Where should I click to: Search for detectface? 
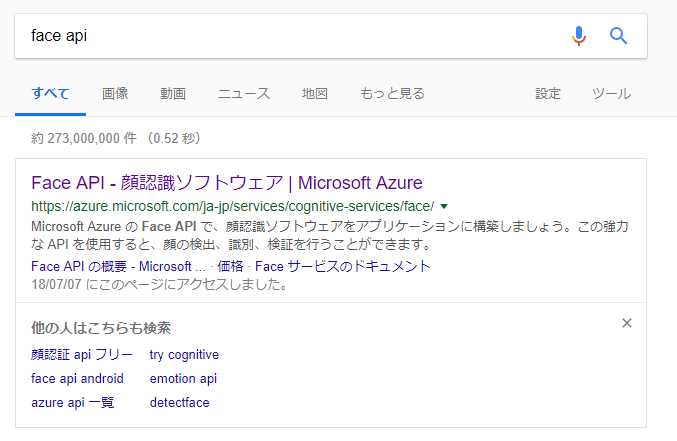[180, 403]
